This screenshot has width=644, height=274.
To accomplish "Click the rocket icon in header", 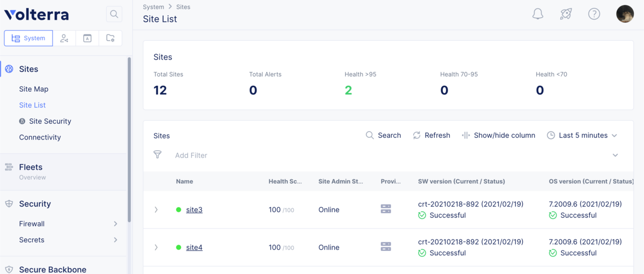I will 566,14.
